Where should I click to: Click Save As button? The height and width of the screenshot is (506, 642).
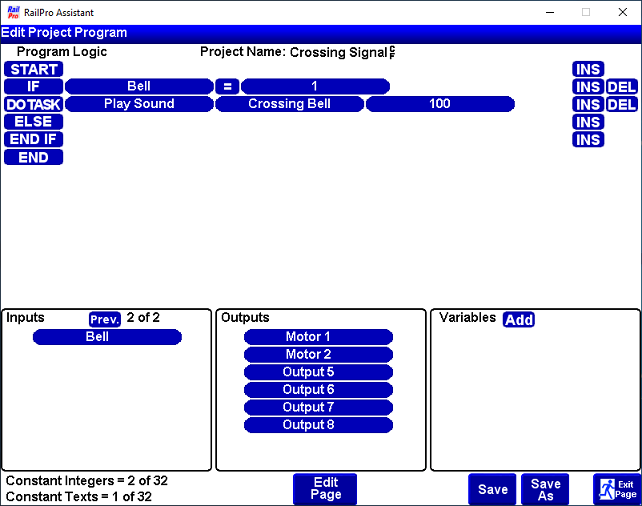tap(545, 489)
